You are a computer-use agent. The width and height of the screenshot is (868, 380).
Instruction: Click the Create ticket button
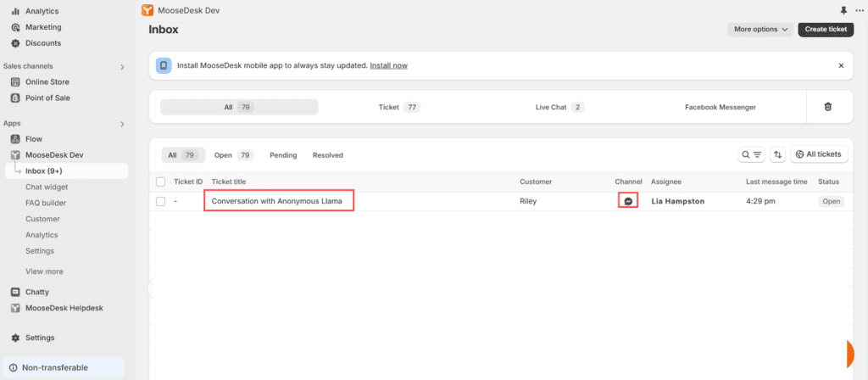pyautogui.click(x=826, y=30)
